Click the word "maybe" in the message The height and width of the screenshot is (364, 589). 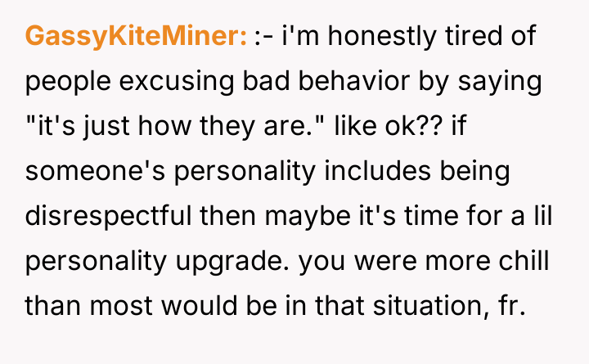click(284, 216)
